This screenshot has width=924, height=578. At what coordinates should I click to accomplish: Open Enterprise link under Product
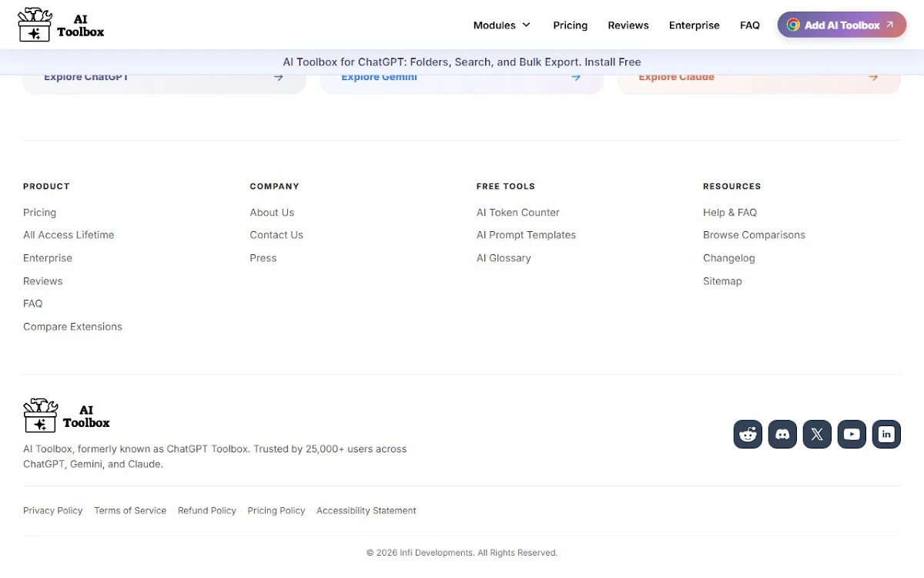point(48,258)
